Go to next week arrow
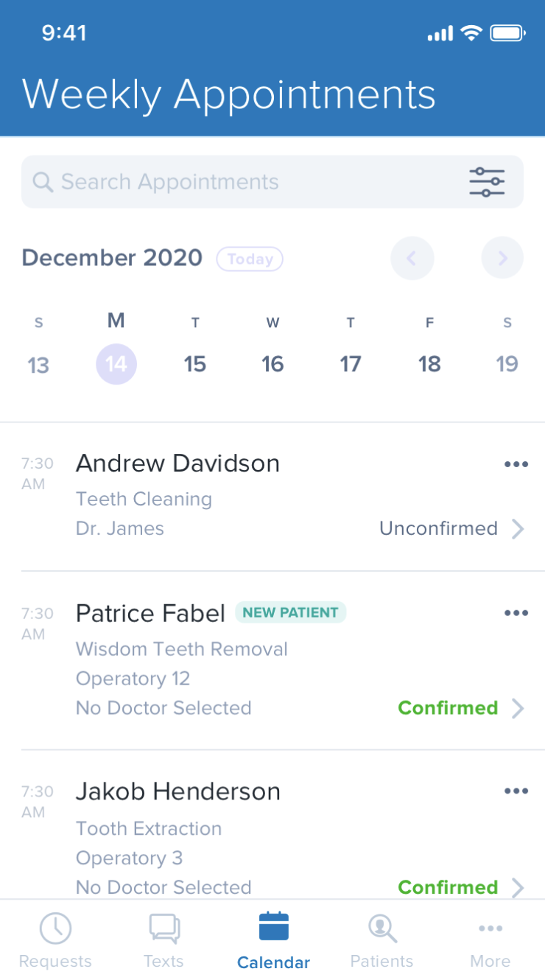545x980 pixels. coord(502,258)
